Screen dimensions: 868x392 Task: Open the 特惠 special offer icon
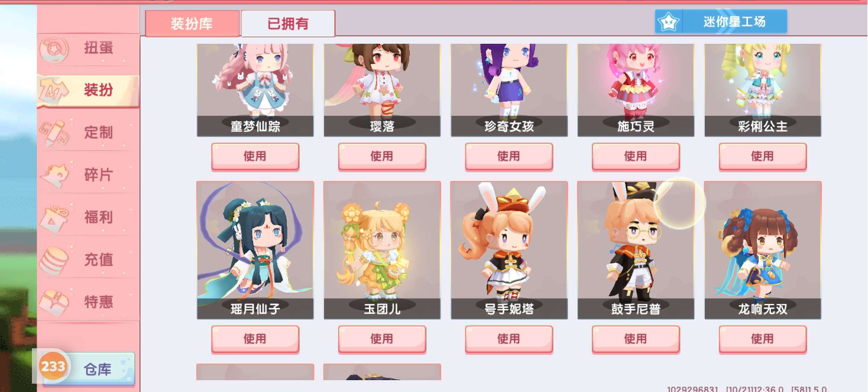(x=55, y=302)
